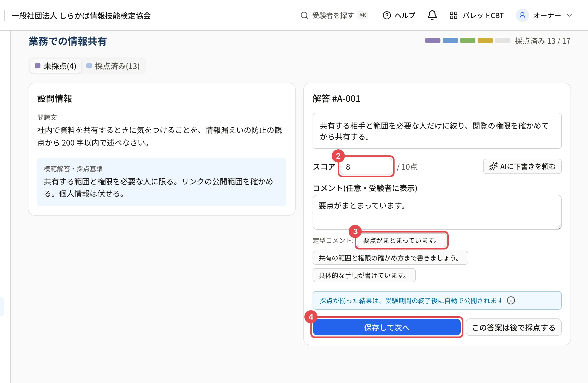Open the notifications bell
The image size is (588, 383).
click(x=432, y=15)
